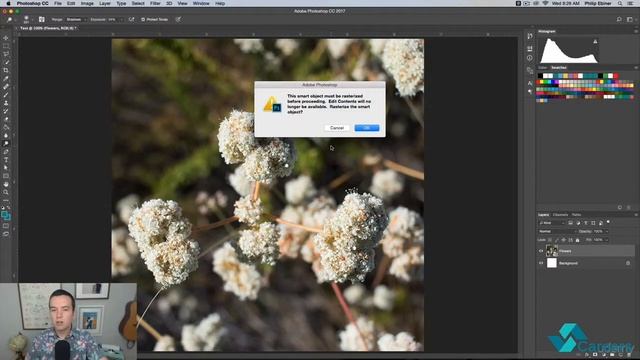Screen dimensions: 640x360
Task: Switch to the Channels tab
Action: pos(560,215)
